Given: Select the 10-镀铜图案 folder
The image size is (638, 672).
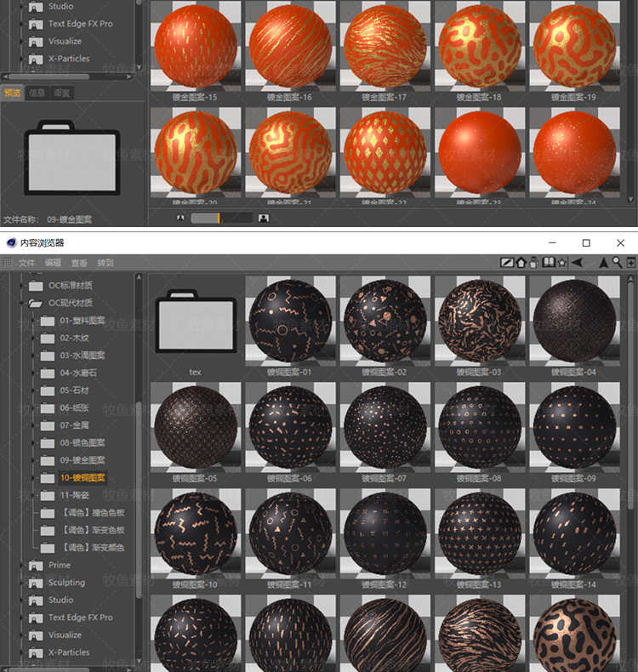Looking at the screenshot, I should [83, 478].
